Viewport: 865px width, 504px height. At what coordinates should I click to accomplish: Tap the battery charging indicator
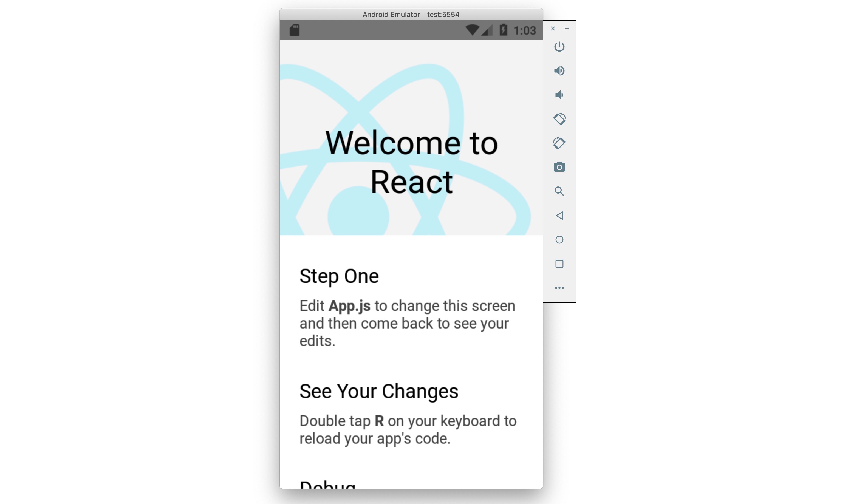tap(503, 30)
